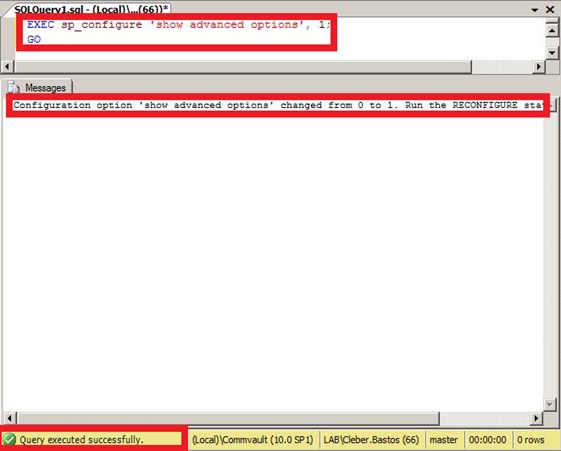The width and height of the screenshot is (561, 451).
Task: Click the 'Query executed successfully.' status text
Action: 82,439
